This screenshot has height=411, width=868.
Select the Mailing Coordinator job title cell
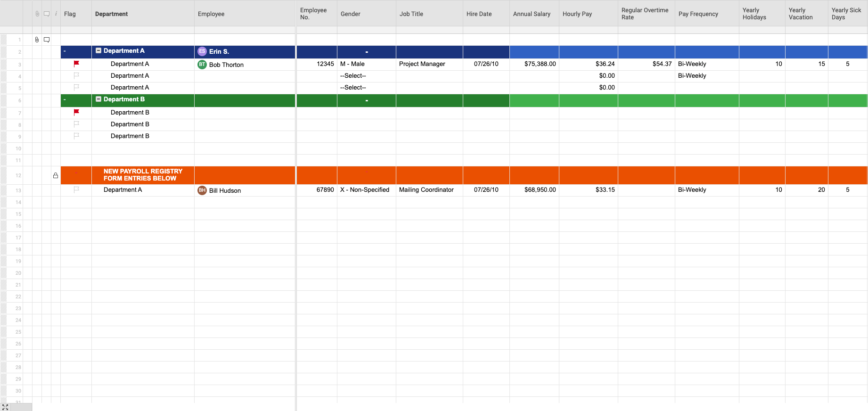(x=429, y=190)
